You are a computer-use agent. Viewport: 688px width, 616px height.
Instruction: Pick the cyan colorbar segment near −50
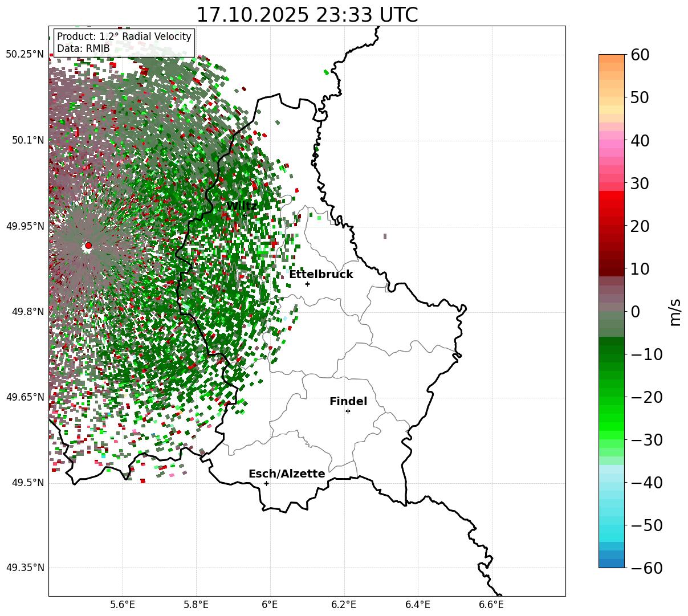click(x=612, y=529)
